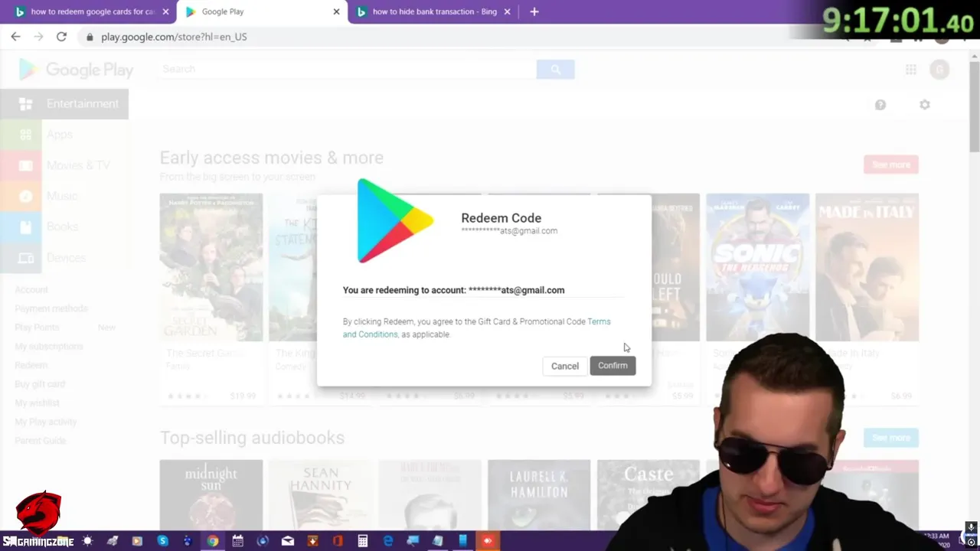
Task: Open Midnight Sun audiobook cover
Action: [211, 494]
